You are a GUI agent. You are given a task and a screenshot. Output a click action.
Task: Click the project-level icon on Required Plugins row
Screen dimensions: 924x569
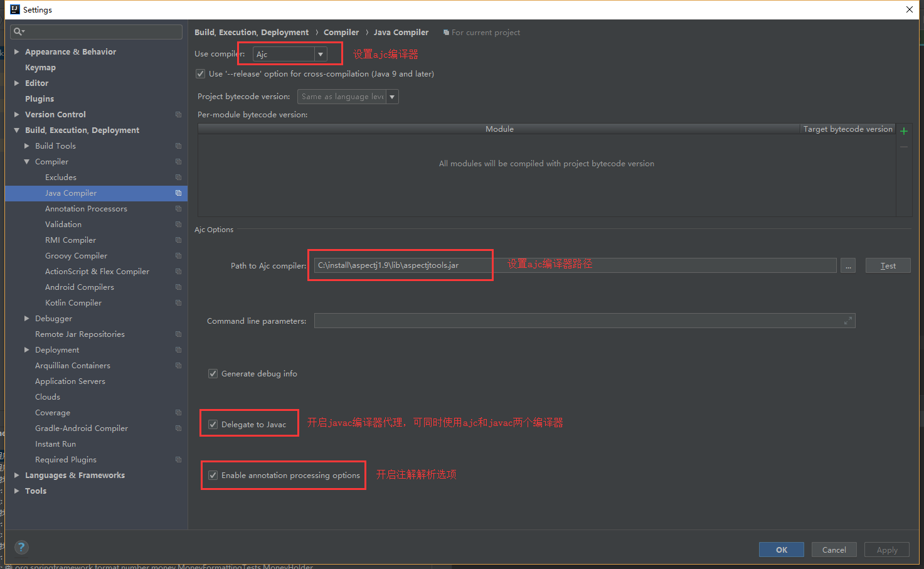click(178, 460)
